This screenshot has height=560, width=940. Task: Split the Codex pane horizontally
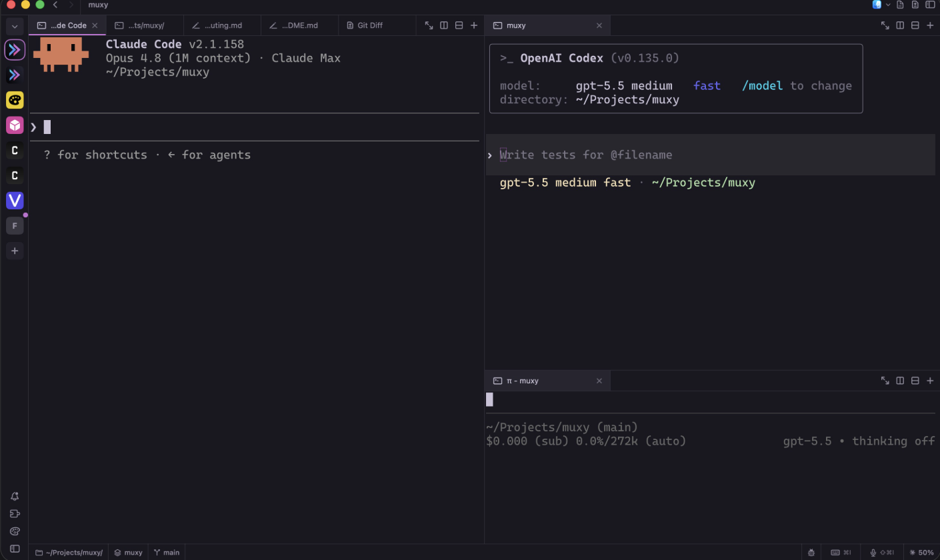point(915,25)
